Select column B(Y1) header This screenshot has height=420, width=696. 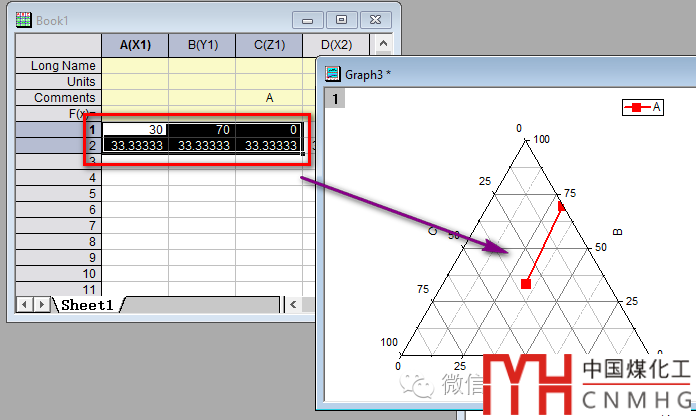coord(202,45)
